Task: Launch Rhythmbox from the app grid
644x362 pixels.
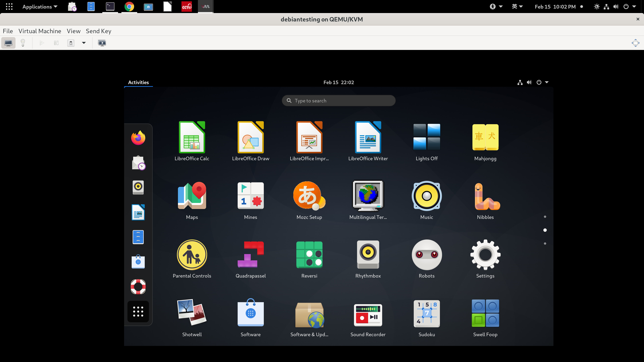Action: point(368,259)
